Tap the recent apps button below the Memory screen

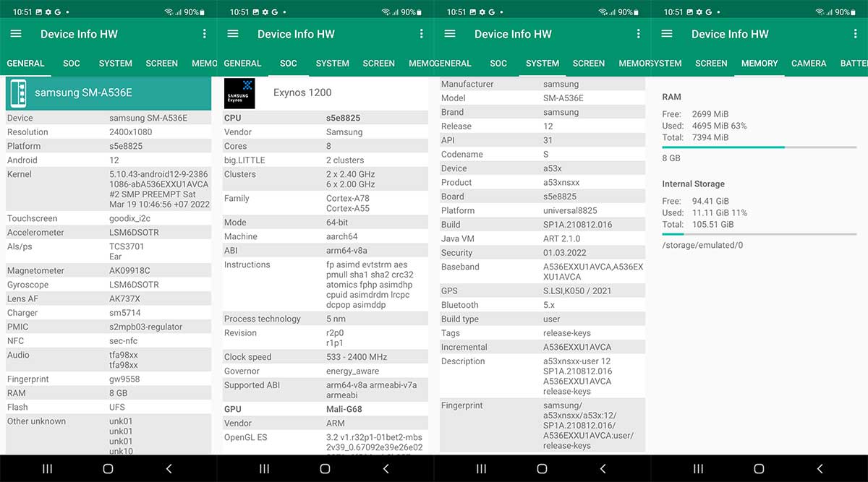[x=699, y=469]
